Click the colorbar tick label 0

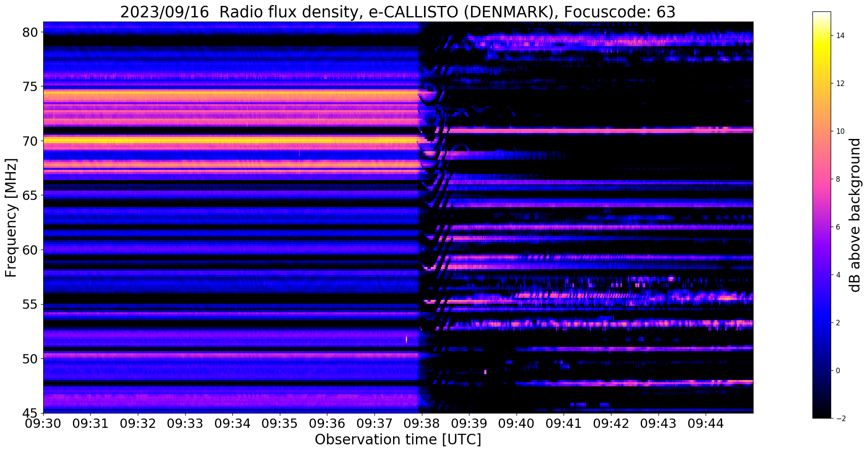pos(837,371)
